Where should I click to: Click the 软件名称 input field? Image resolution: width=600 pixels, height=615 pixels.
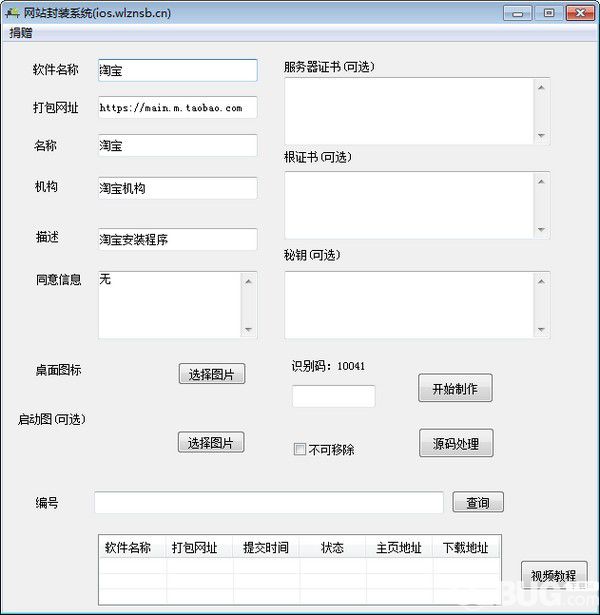[x=178, y=71]
